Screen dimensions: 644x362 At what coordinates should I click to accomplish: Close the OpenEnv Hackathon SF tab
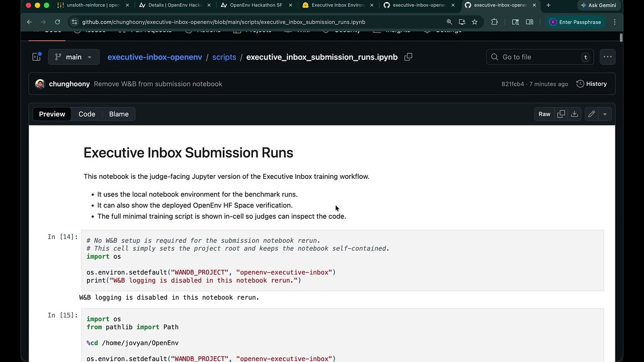pos(290,5)
